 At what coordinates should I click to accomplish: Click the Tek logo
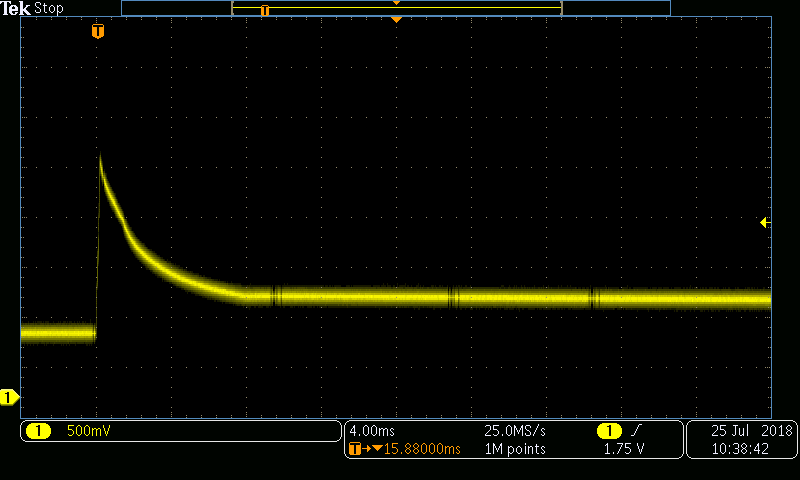[16, 8]
